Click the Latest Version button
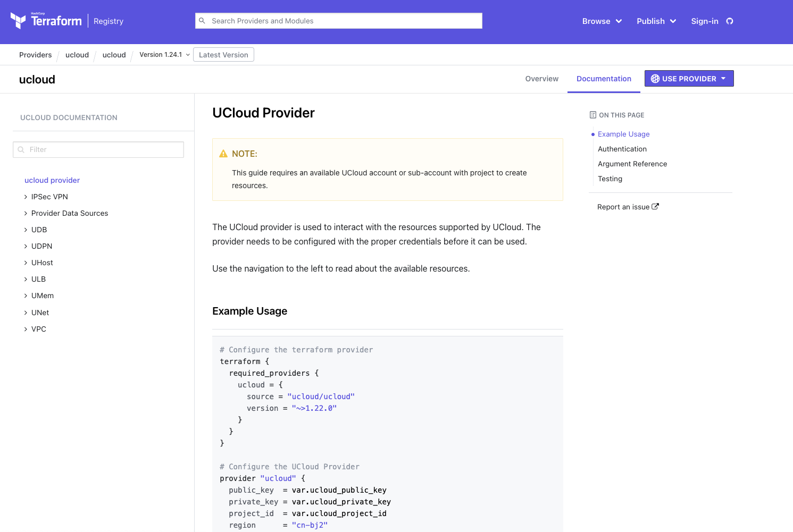This screenshot has height=532, width=793. [x=223, y=55]
